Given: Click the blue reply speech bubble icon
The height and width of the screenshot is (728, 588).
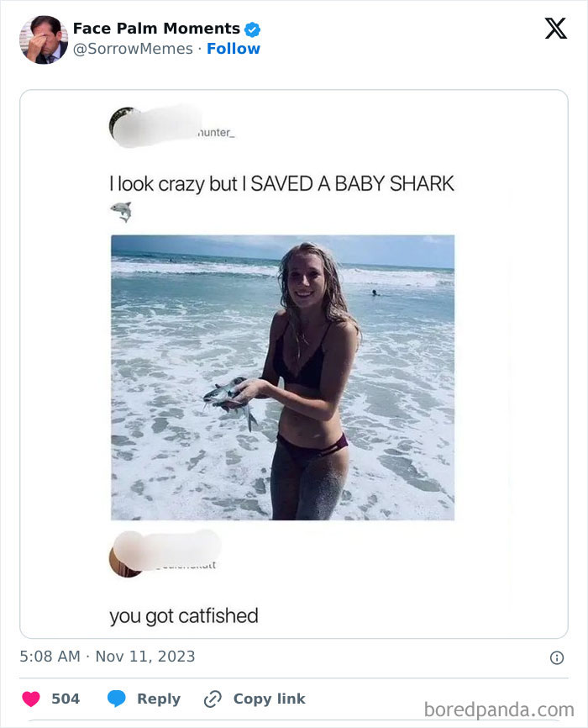Looking at the screenshot, I should point(117,699).
